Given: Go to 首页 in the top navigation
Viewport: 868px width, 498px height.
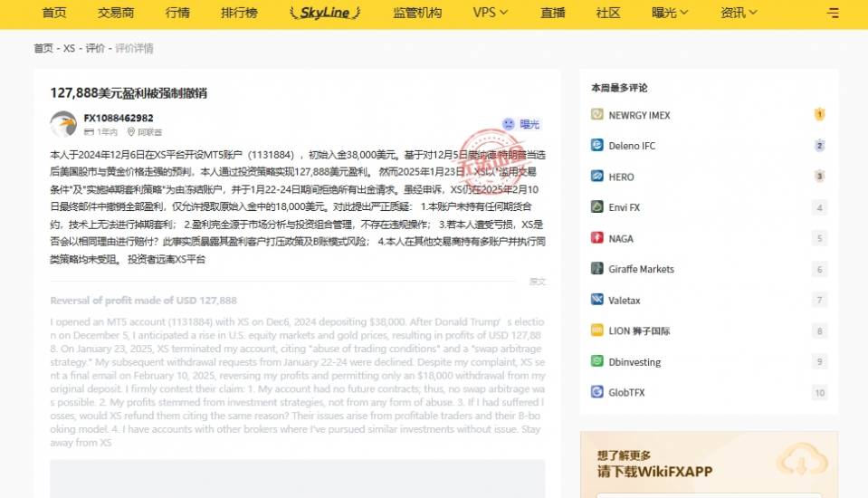Looking at the screenshot, I should [x=54, y=12].
